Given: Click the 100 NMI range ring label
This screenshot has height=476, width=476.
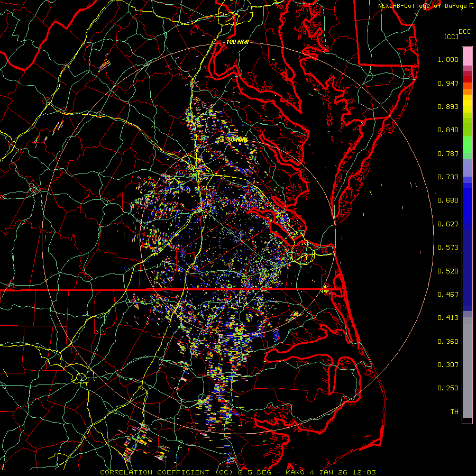Looking at the screenshot, I should [237, 42].
